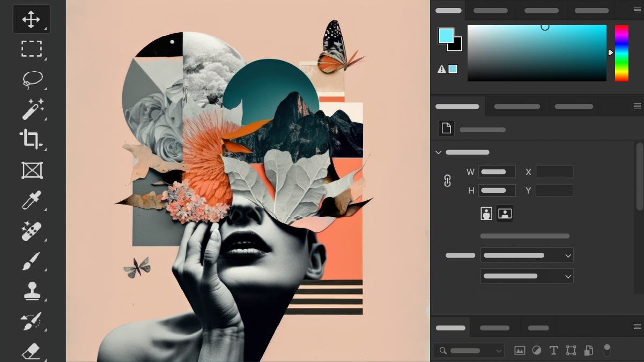This screenshot has height=362, width=644.
Task: Pick the Crop tool
Action: [x=31, y=139]
